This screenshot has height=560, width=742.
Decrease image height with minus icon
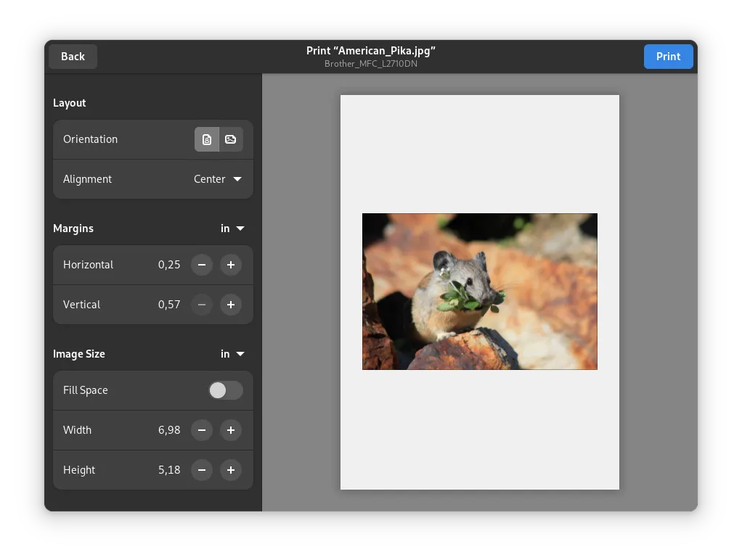click(x=202, y=470)
